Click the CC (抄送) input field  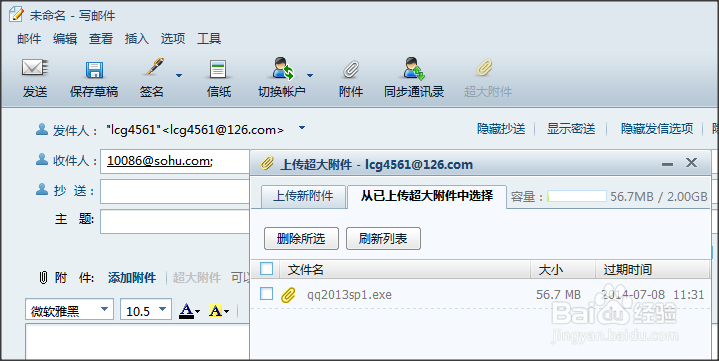pyautogui.click(x=175, y=191)
